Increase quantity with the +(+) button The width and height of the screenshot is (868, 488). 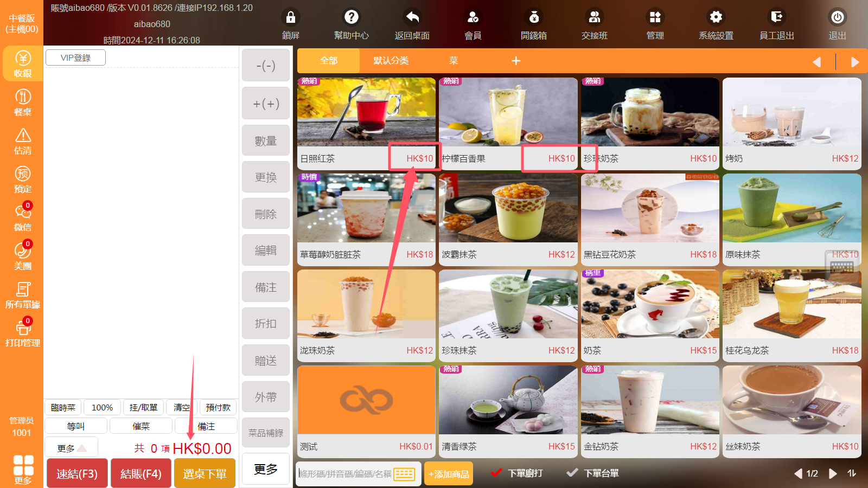266,104
